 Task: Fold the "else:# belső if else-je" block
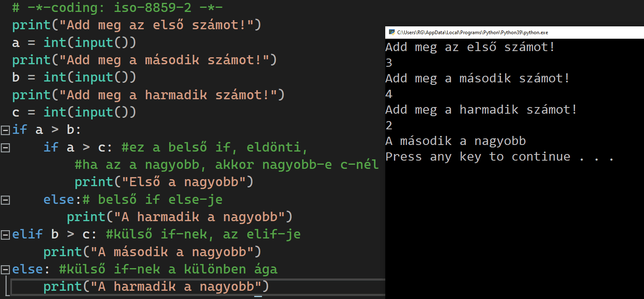[x=5, y=200]
